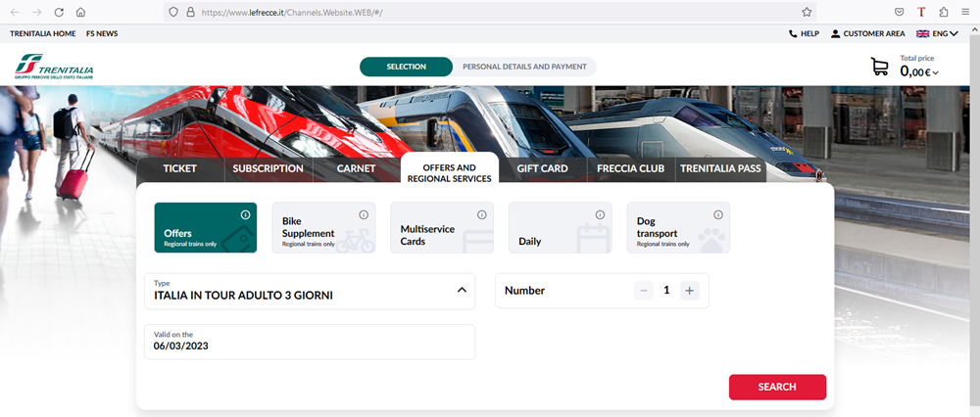Image resolution: width=980 pixels, height=417 pixels.
Task: Switch to the Gift Card tab
Action: [543, 168]
